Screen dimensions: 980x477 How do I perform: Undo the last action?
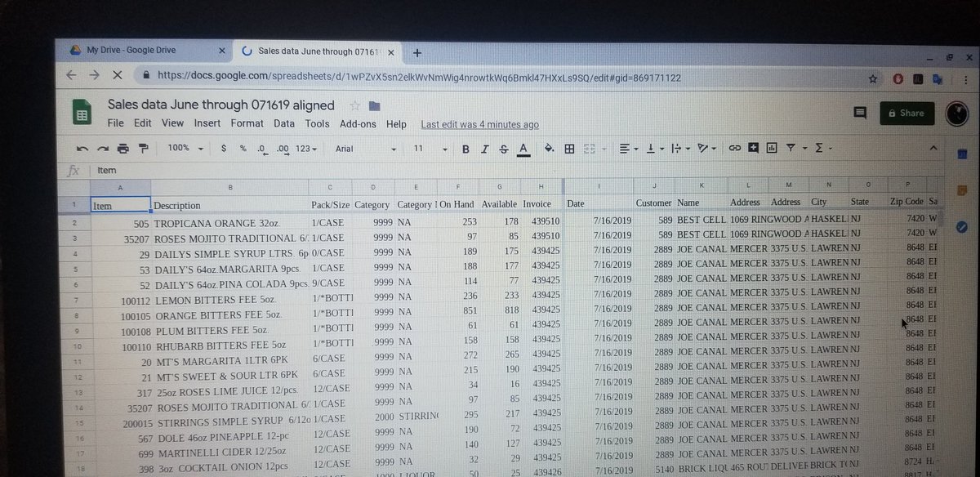(x=82, y=149)
